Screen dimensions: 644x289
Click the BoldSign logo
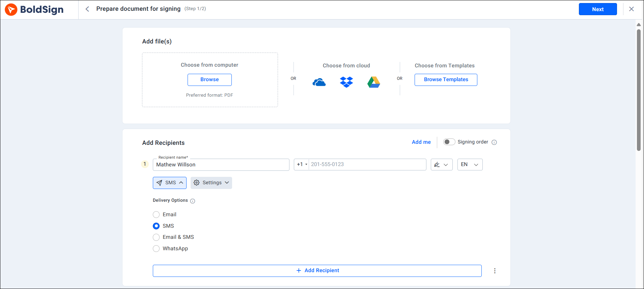pos(34,9)
